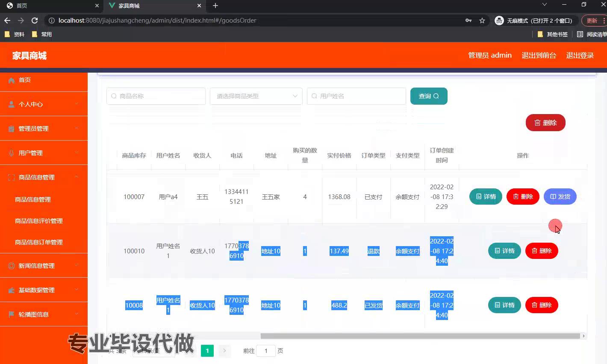Close the 家具商城 tab
Viewport: 607px width, 364px height.
click(x=199, y=6)
